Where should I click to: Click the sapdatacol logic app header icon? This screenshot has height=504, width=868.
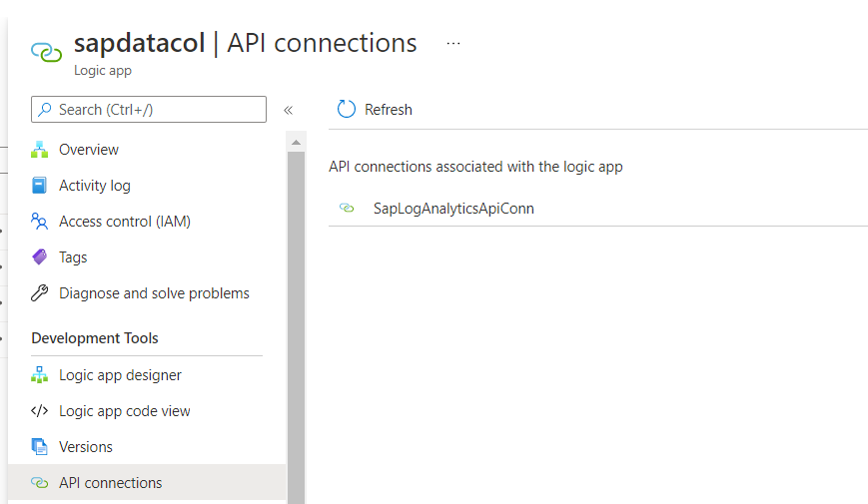tap(47, 52)
